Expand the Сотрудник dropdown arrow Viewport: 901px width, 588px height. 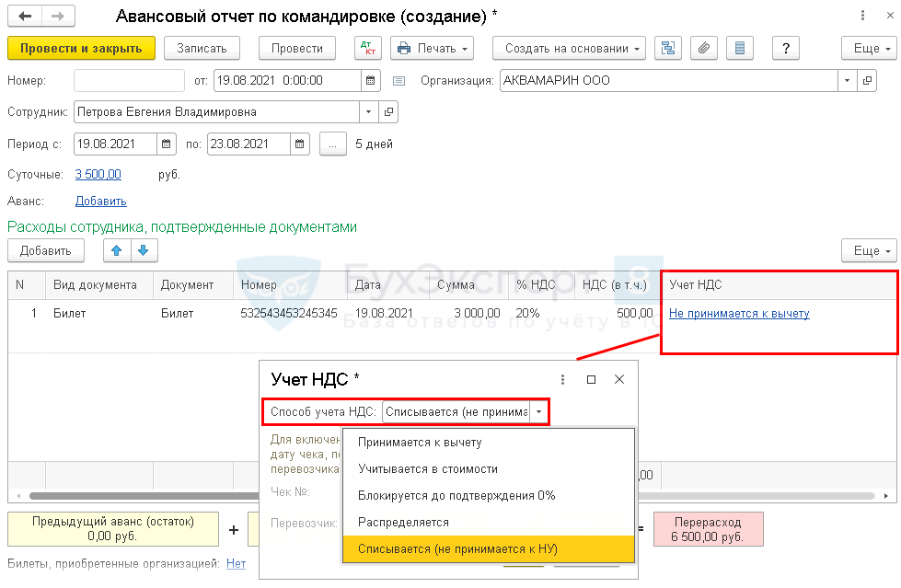point(369,112)
